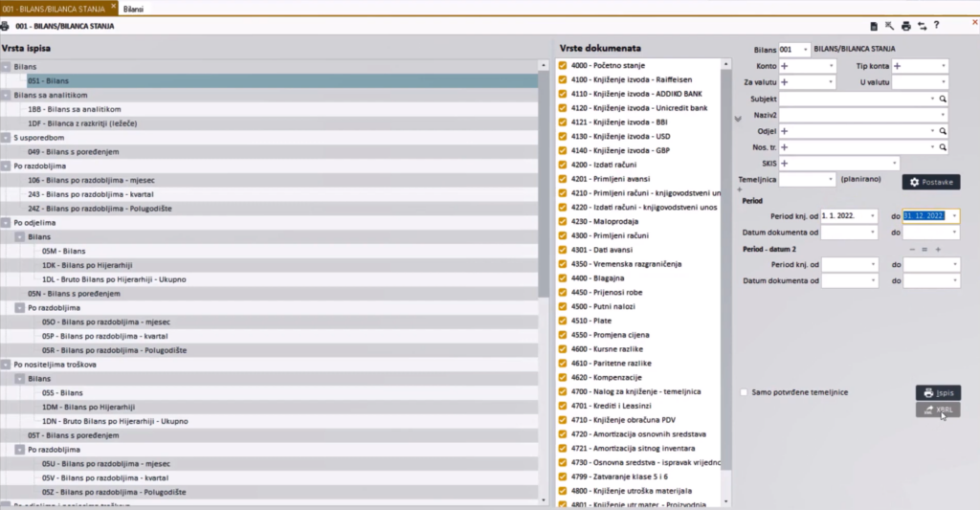Toggle the 4500 - Putni nalozi checkbox

tap(563, 309)
